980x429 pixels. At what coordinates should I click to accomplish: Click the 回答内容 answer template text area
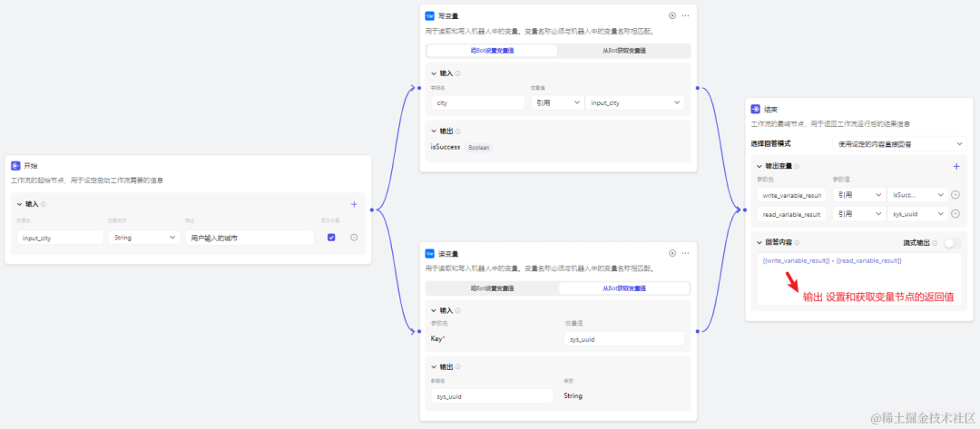pyautogui.click(x=858, y=279)
